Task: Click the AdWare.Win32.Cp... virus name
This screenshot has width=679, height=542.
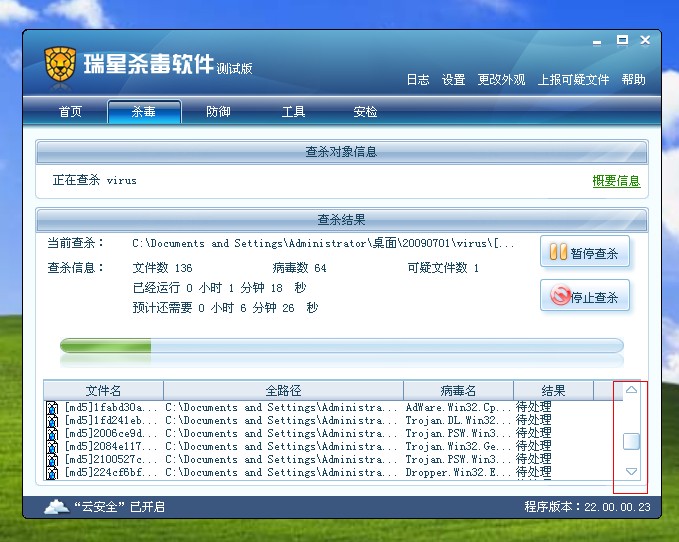Action: (458, 408)
